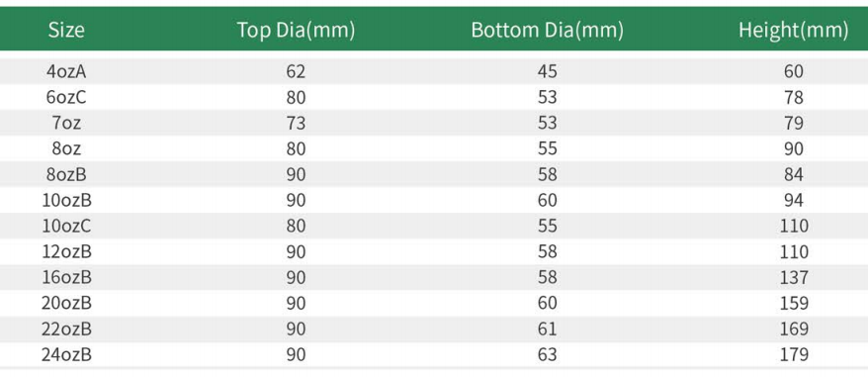Select the 10ozB size cell
The height and width of the screenshot is (377, 868).
[x=66, y=200]
